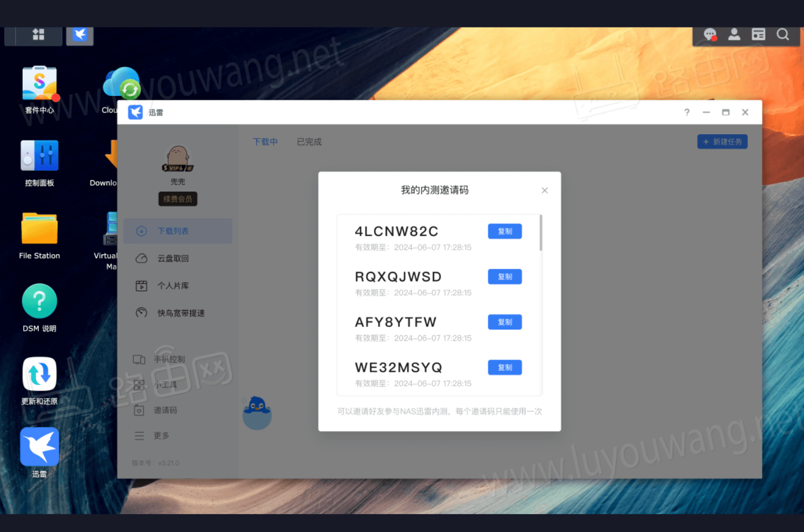804x532 pixels.
Task: Click the blue bird mascot icon
Action: click(257, 413)
